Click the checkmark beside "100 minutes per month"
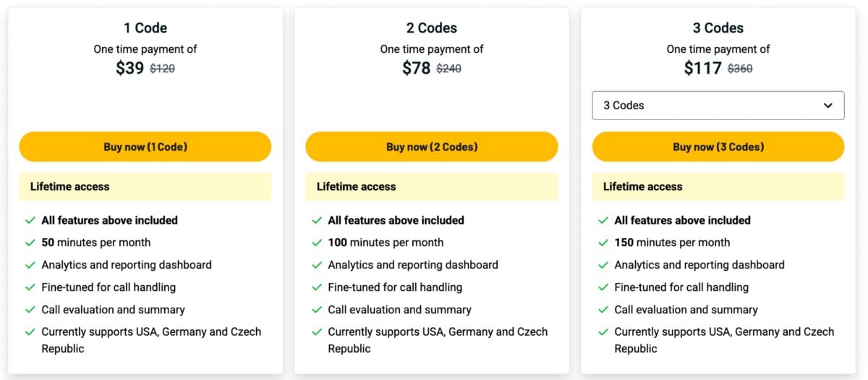The height and width of the screenshot is (380, 868). tap(317, 242)
